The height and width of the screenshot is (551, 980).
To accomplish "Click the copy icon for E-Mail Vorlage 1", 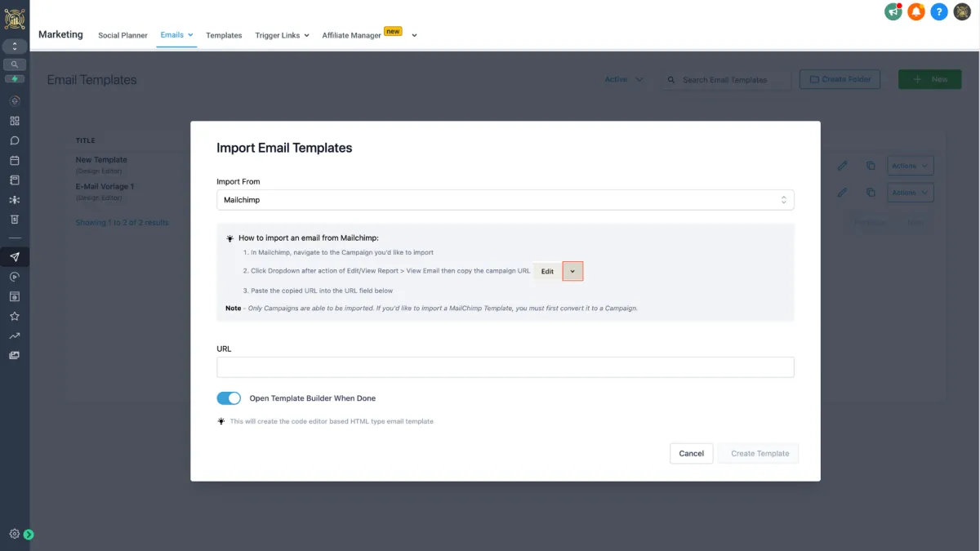I will [x=871, y=193].
